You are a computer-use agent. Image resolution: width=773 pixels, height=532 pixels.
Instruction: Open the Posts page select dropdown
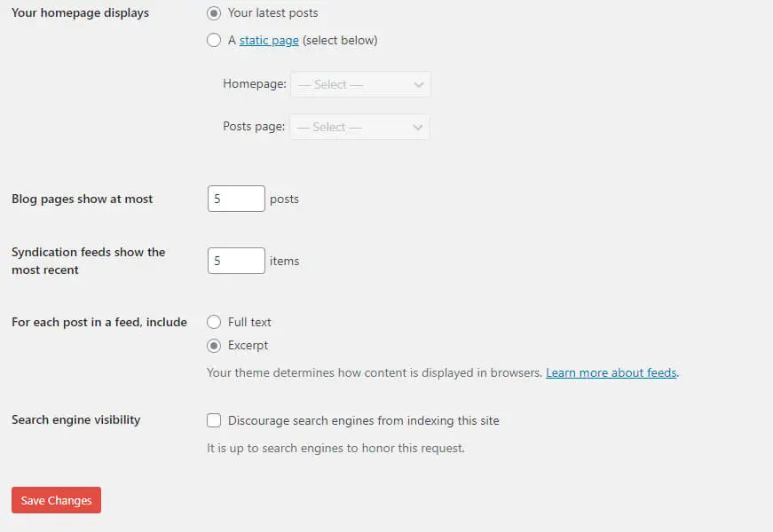pyautogui.click(x=359, y=127)
